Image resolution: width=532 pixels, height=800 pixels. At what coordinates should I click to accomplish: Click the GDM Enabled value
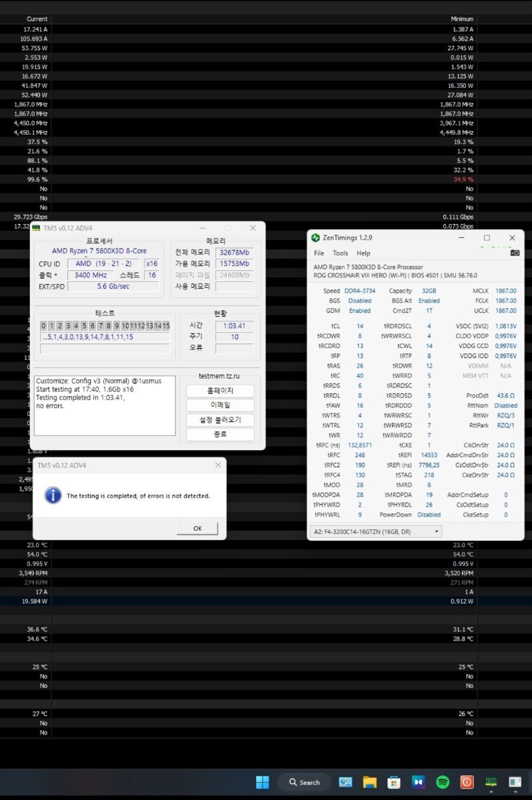(360, 310)
